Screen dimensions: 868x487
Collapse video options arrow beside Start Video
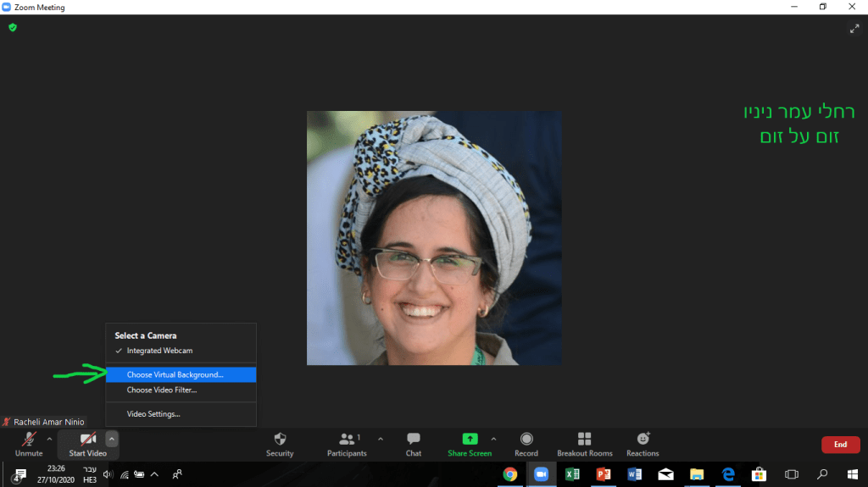click(111, 439)
